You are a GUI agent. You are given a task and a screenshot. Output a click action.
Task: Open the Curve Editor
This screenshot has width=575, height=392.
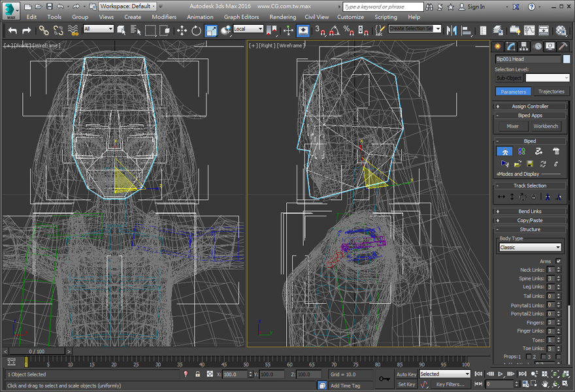pos(529,31)
